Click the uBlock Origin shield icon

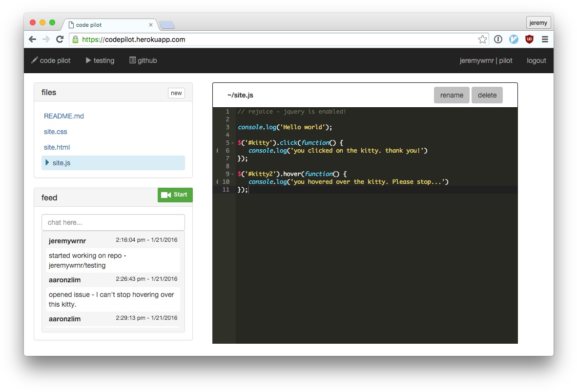tap(529, 39)
